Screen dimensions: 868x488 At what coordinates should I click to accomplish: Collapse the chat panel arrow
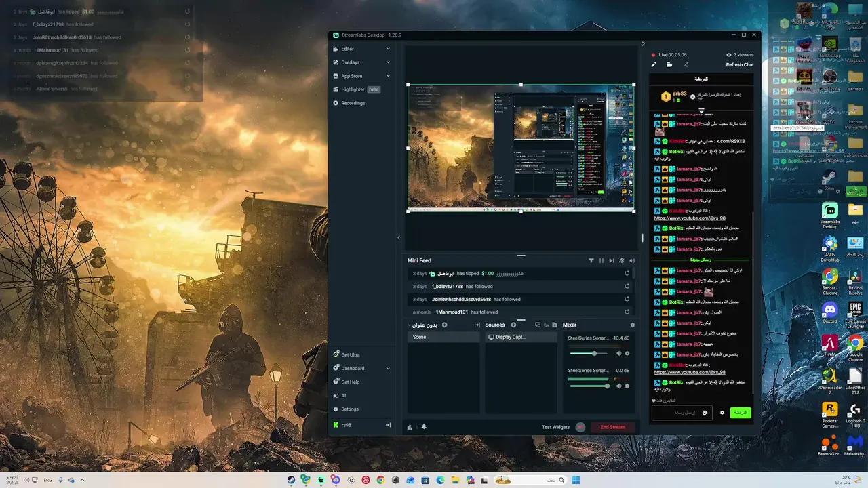pos(644,44)
